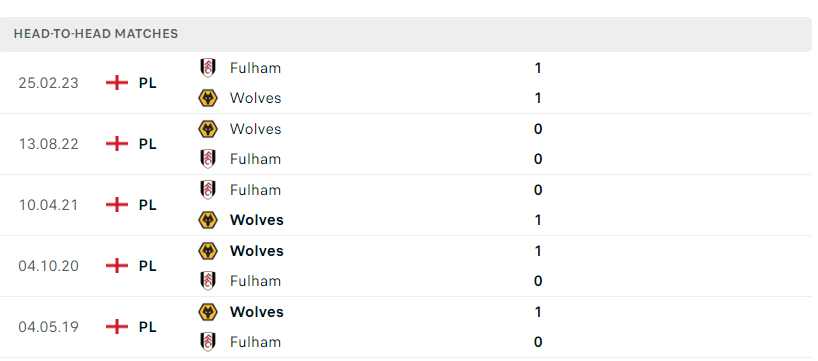Image resolution: width=818 pixels, height=361 pixels.
Task: Open the 13.08.22 match date
Action: pos(49,144)
